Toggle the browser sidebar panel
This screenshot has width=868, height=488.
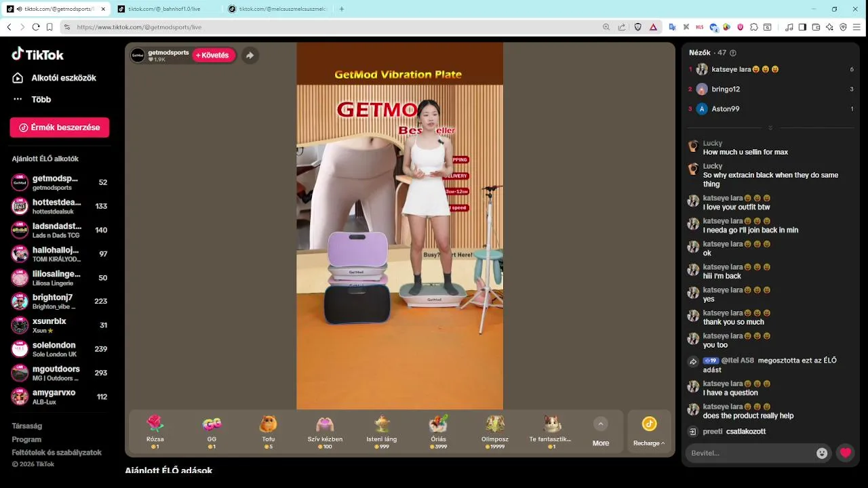(x=802, y=27)
